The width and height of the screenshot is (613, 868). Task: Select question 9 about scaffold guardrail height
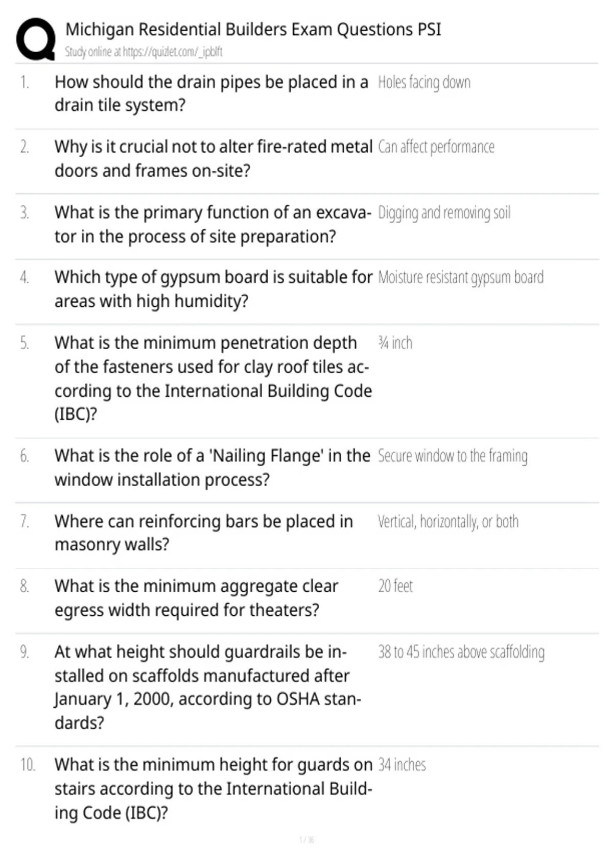tap(208, 687)
